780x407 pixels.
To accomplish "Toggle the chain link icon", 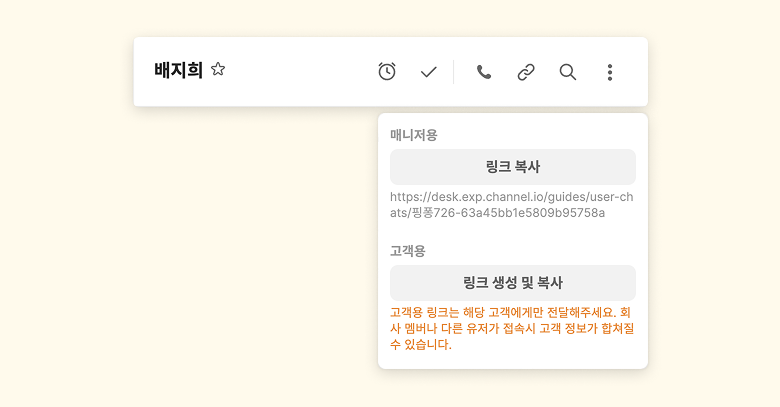I will point(526,72).
